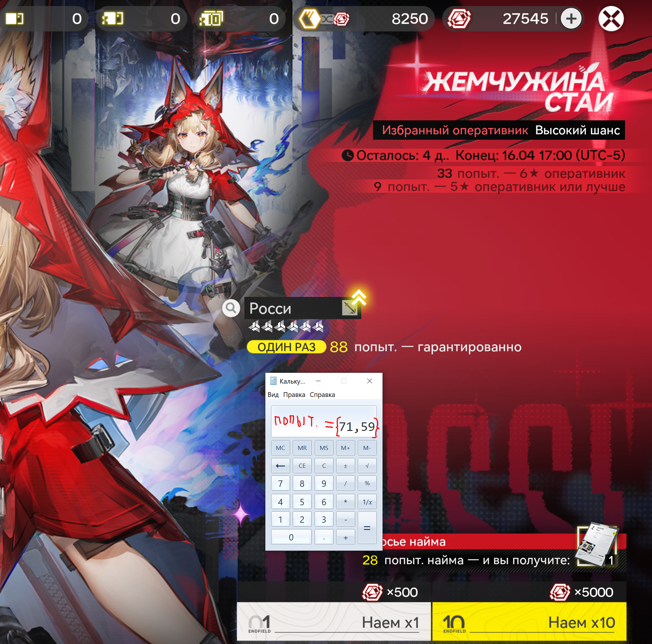Screen dimensions: 652x644
Task: Close the recruitment banner screen
Action: tap(611, 18)
